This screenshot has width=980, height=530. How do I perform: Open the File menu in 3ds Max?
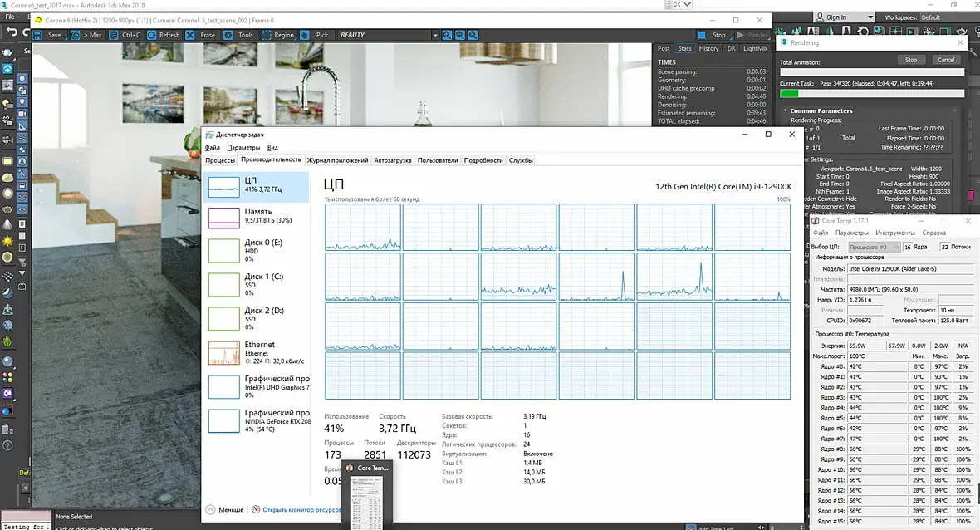click(10, 17)
